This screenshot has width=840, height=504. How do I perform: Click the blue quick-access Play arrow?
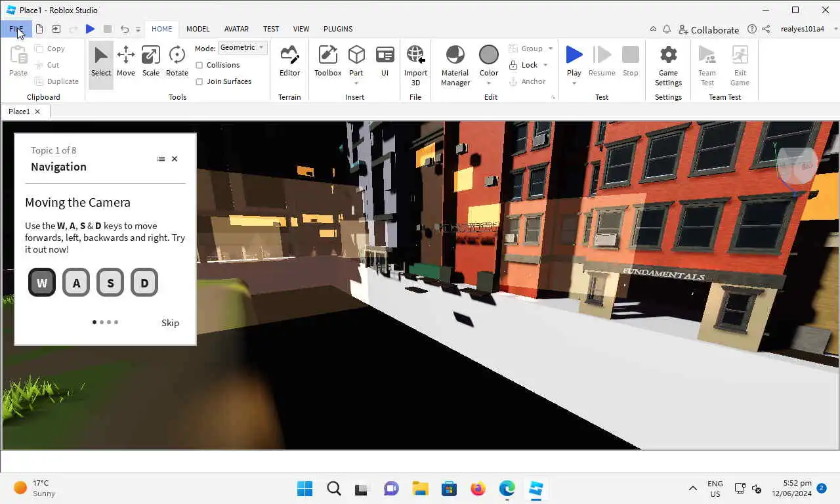coord(91,29)
